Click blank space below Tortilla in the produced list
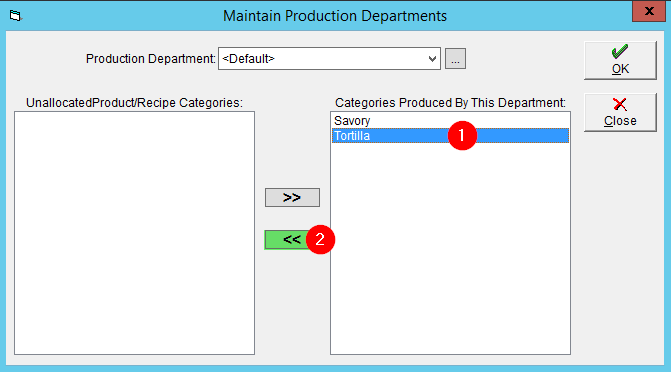 [450, 248]
